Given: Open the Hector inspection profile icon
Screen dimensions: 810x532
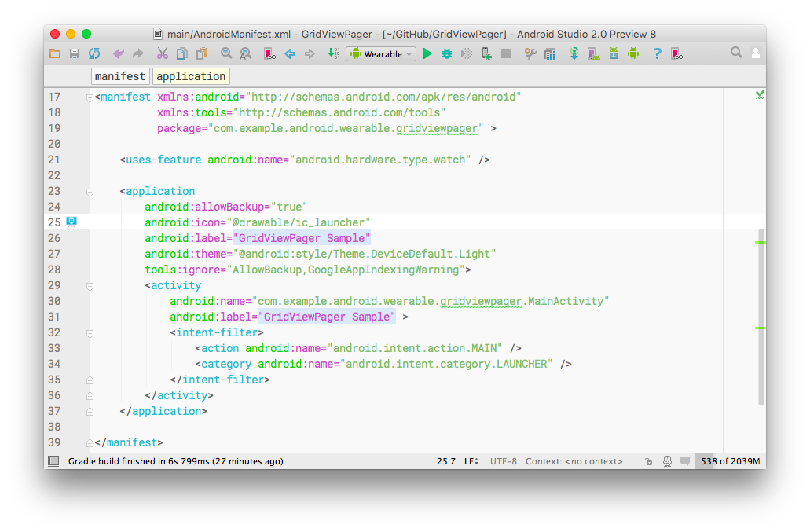Looking at the screenshot, I should click(668, 461).
